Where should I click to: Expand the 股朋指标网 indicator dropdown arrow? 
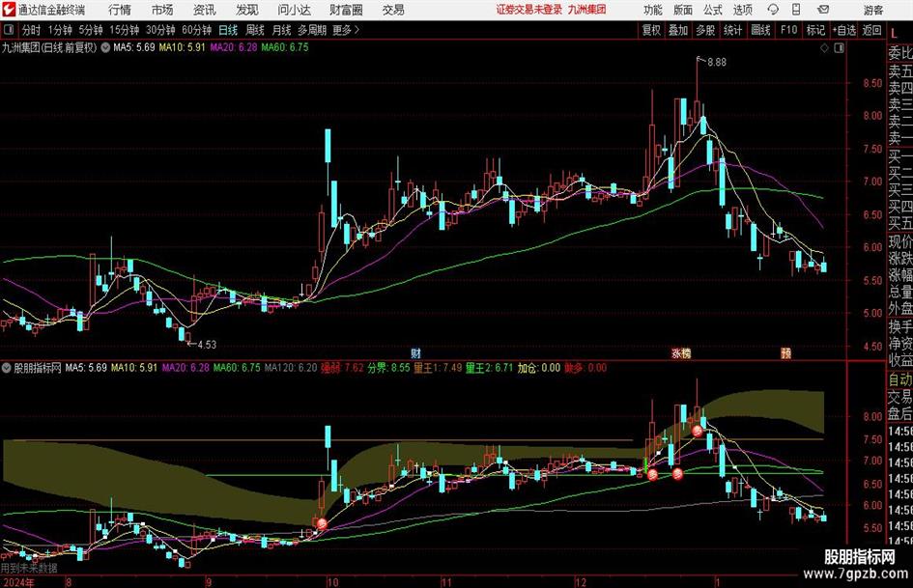(x=7, y=368)
